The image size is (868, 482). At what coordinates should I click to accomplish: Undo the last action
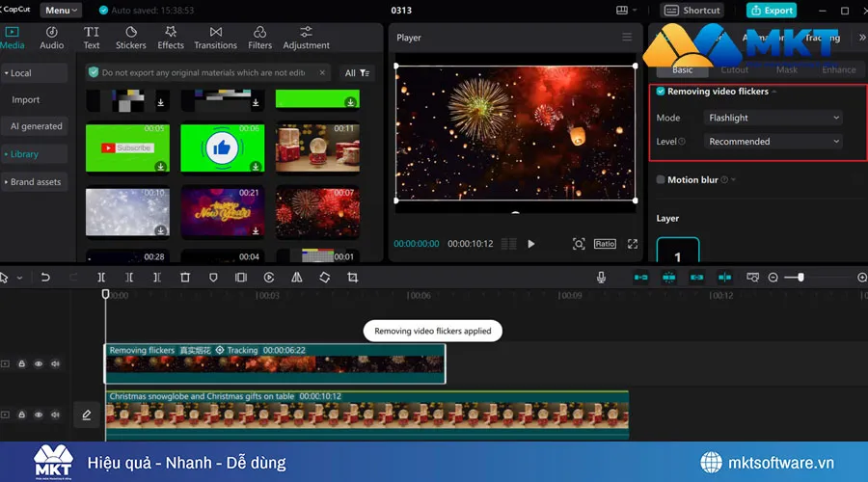(x=45, y=278)
